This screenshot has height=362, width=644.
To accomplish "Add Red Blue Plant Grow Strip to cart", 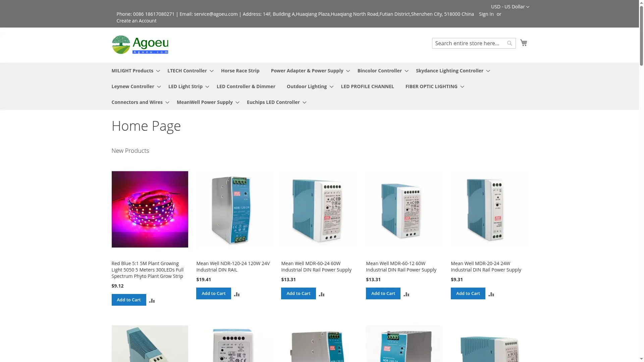I will coord(129,300).
